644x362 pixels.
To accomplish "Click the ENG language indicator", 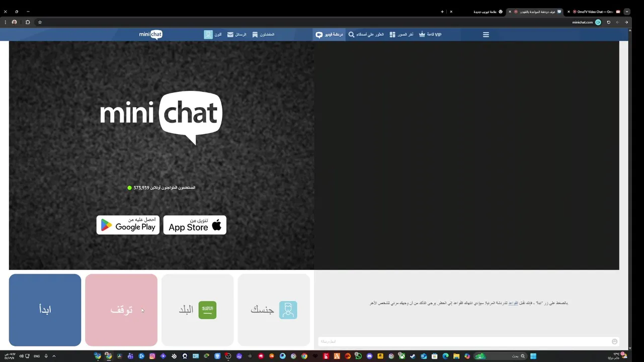I will click(37, 356).
